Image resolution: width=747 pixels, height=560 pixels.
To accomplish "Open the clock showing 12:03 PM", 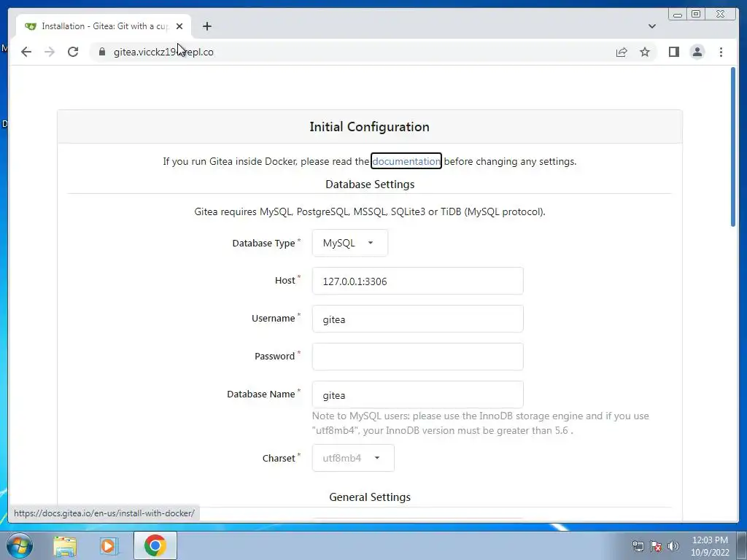I will click(710, 546).
